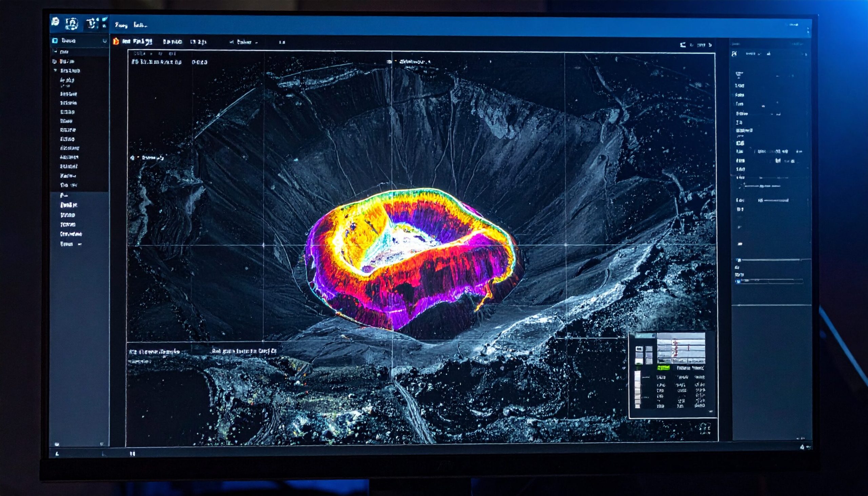Open the first menu in the blue title bar
Image resolution: width=868 pixels, height=496 pixels.
tap(121, 25)
